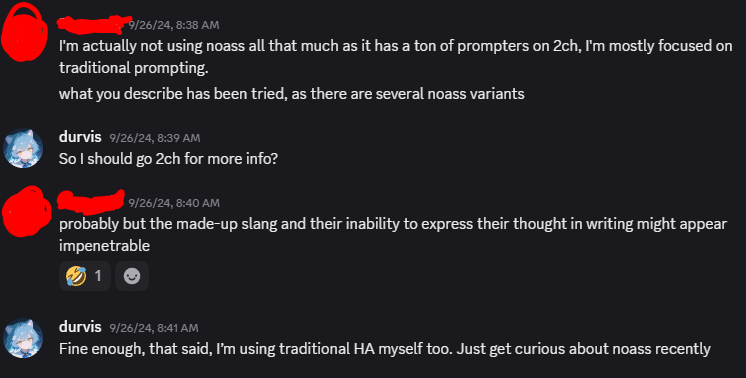Select the "I'm actually not using noass" message line

tap(396, 46)
